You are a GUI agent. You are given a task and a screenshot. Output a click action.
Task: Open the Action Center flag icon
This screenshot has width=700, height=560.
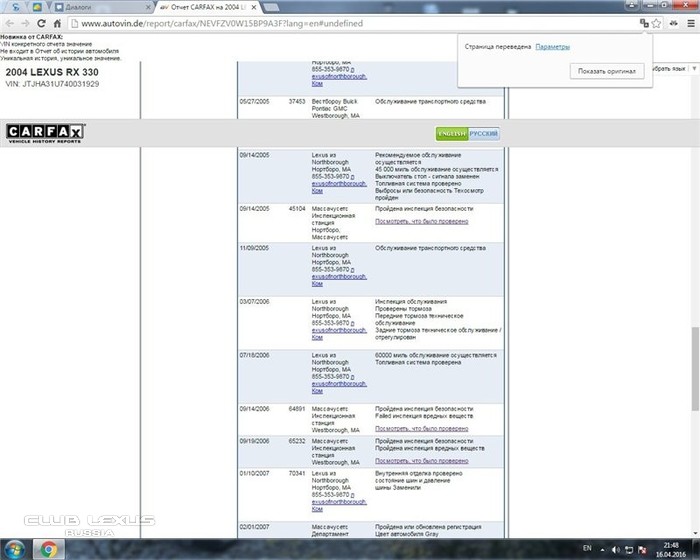pyautogui.click(x=642, y=550)
